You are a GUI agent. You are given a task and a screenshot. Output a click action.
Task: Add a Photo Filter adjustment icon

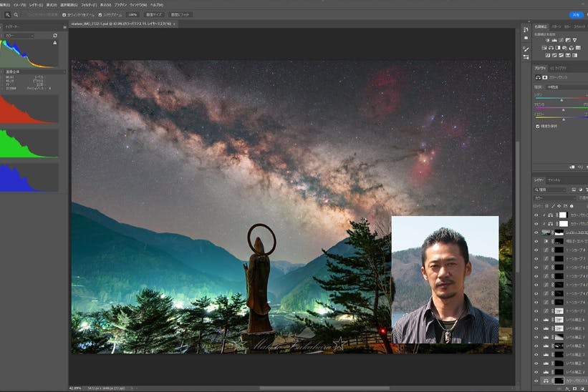click(564, 48)
